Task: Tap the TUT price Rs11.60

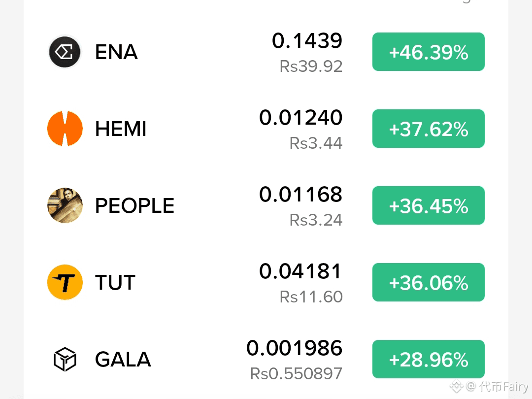Action: tap(311, 297)
